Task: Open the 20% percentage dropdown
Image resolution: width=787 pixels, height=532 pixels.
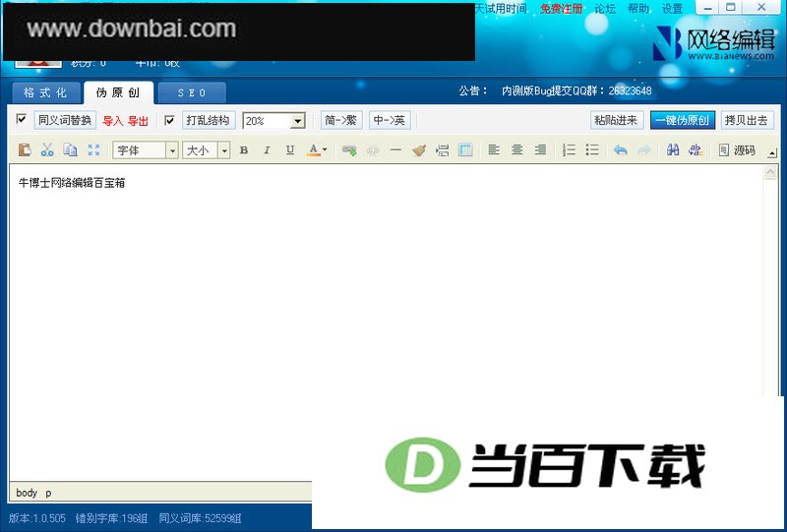Action: [298, 120]
